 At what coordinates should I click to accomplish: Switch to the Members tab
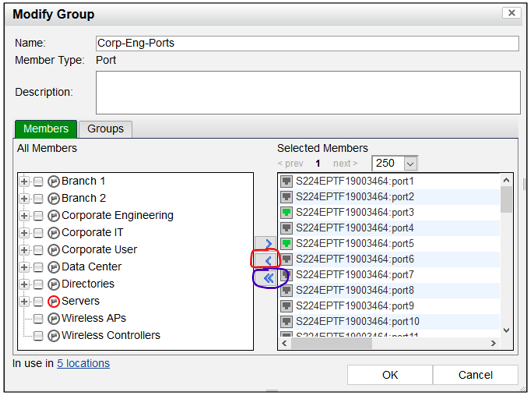click(46, 129)
